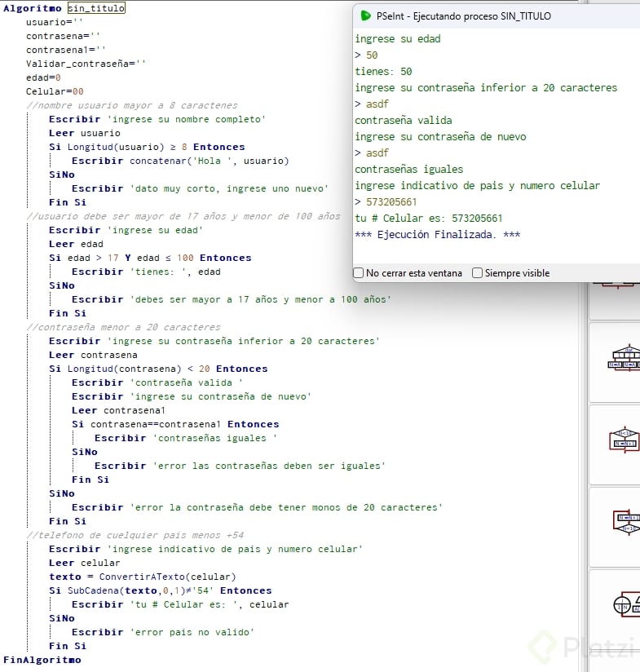Click the code line 'Celular=00'

55,91
